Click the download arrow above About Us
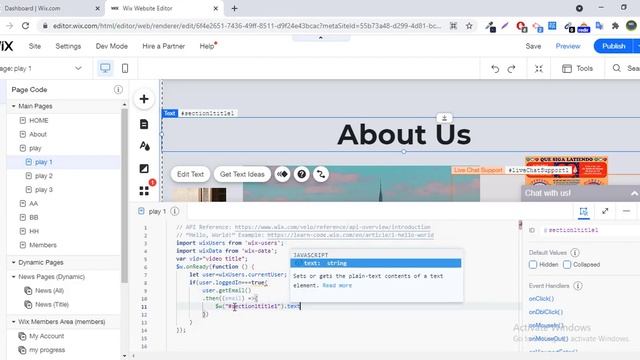The width and height of the screenshot is (640, 360). tap(444, 118)
